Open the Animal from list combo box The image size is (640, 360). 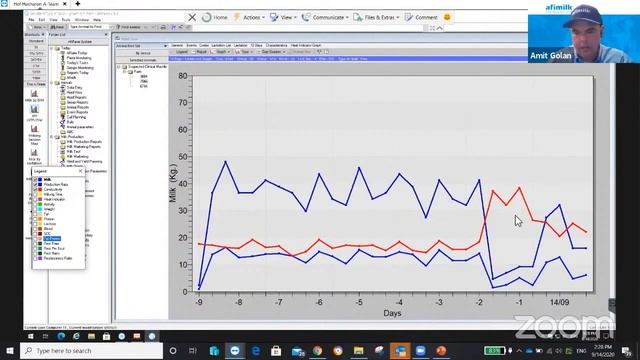click(141, 46)
